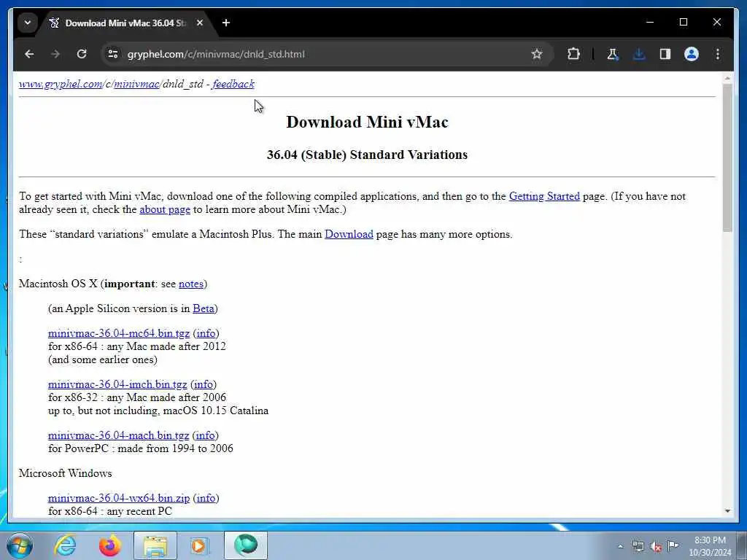Open the minivmac breadcrumb link
The height and width of the screenshot is (560, 747).
[136, 85]
